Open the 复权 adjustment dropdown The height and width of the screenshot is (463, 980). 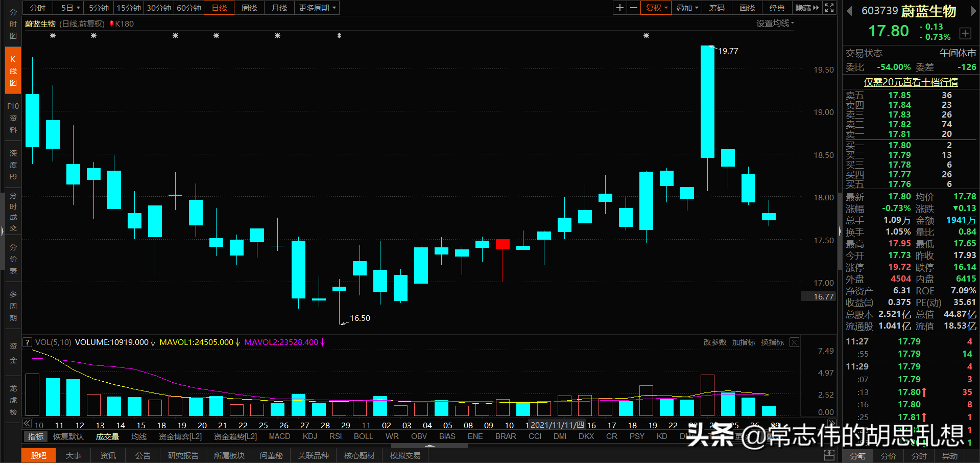coord(655,8)
